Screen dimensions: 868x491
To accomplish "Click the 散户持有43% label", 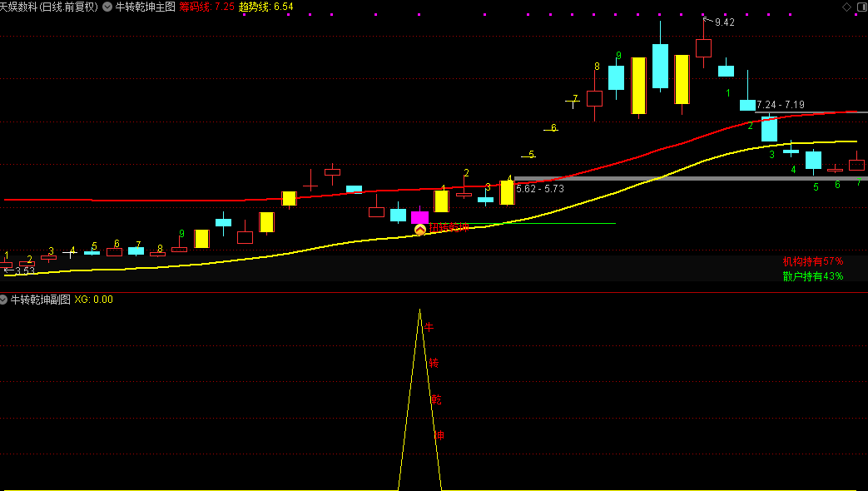I will click(812, 276).
